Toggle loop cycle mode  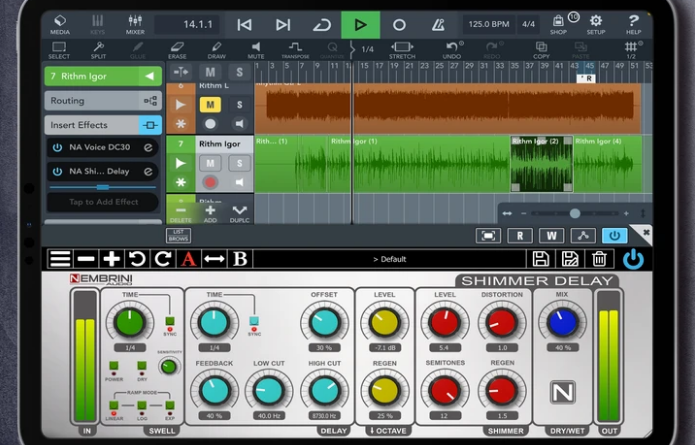[x=321, y=25]
